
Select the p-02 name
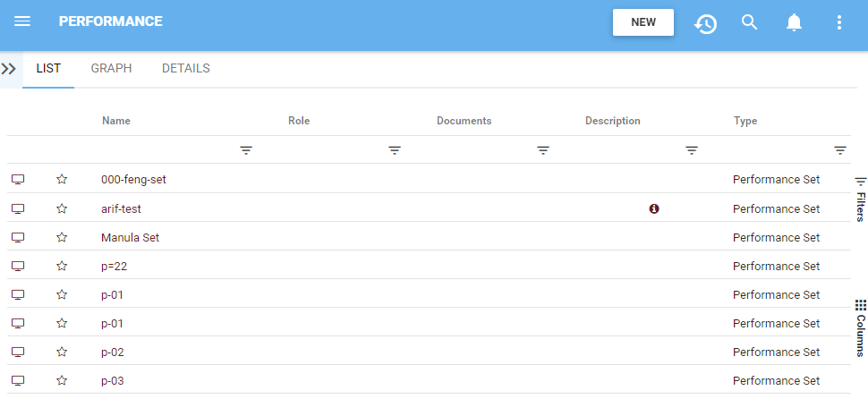(113, 352)
